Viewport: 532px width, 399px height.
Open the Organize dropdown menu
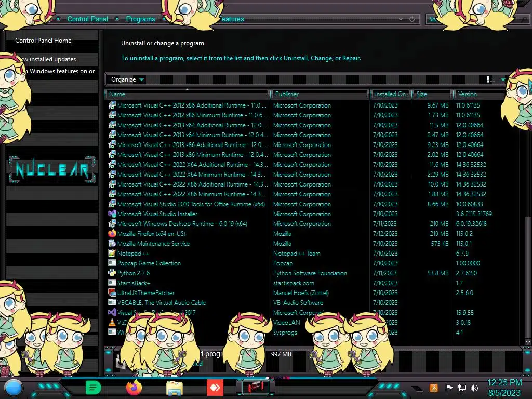[x=127, y=79]
